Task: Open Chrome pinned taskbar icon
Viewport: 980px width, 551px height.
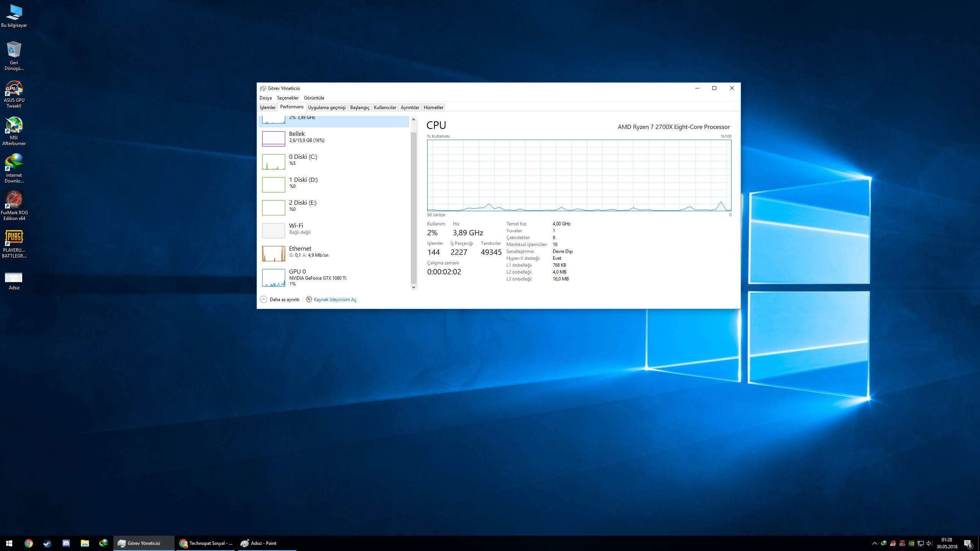Action: [x=29, y=543]
